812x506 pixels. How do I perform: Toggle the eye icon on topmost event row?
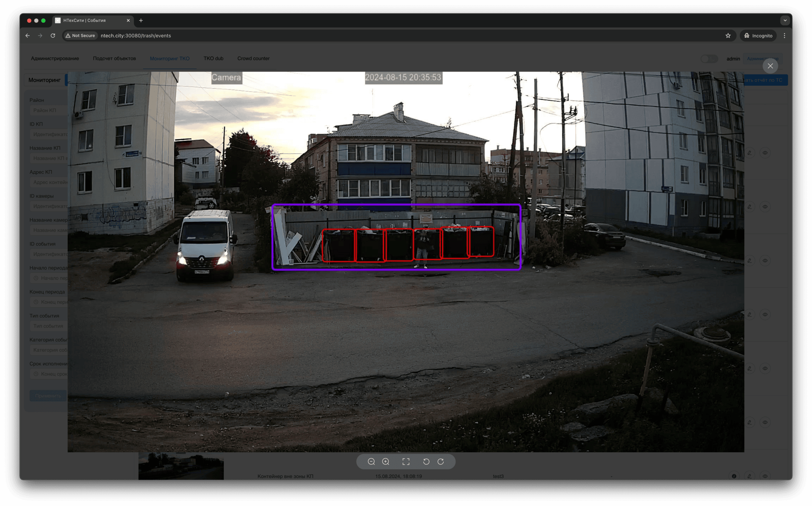765,153
